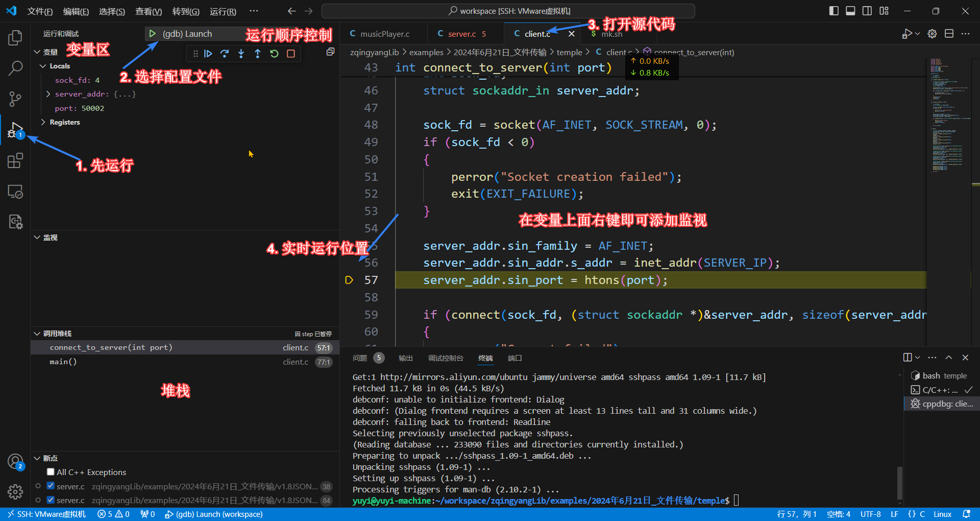Click SSH: VMware虚拟机 remote status button
980x521 pixels.
47,514
